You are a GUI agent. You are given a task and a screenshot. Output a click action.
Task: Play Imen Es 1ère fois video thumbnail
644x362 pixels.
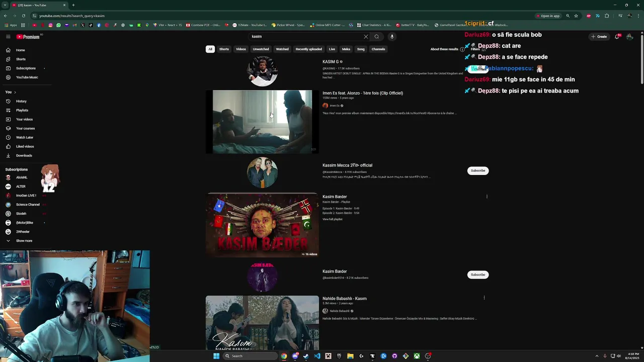[262, 122]
